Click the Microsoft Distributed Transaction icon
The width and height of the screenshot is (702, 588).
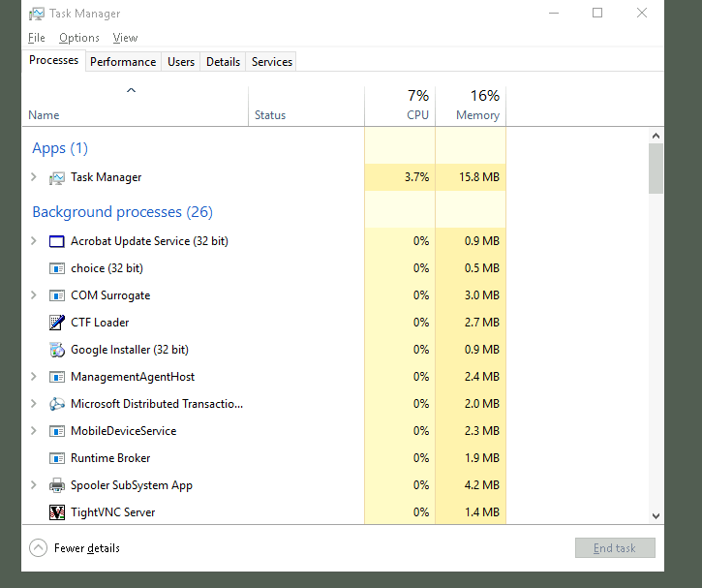point(57,404)
